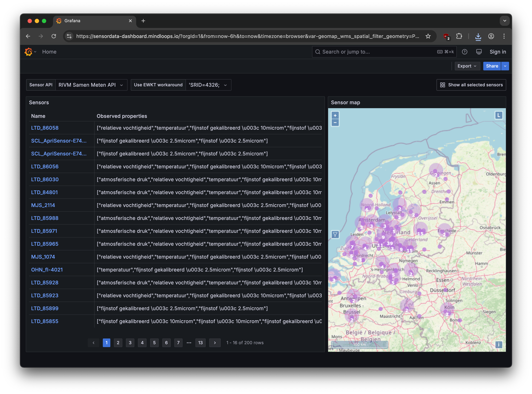Viewport: 532px width, 394px height.
Task: Reload the page
Action: click(54, 36)
